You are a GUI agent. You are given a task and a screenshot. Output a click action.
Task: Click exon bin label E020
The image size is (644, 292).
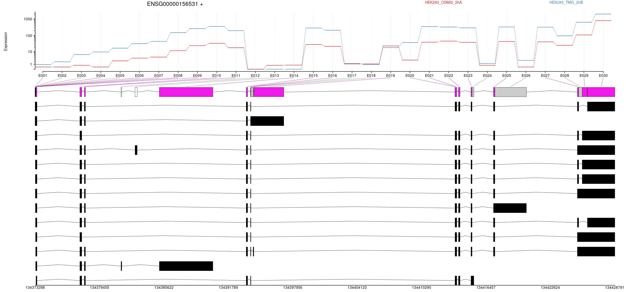pyautogui.click(x=410, y=76)
